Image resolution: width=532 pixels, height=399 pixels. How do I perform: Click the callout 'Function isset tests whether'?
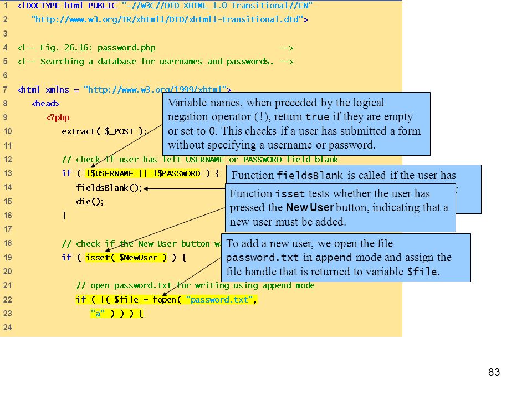[340, 208]
